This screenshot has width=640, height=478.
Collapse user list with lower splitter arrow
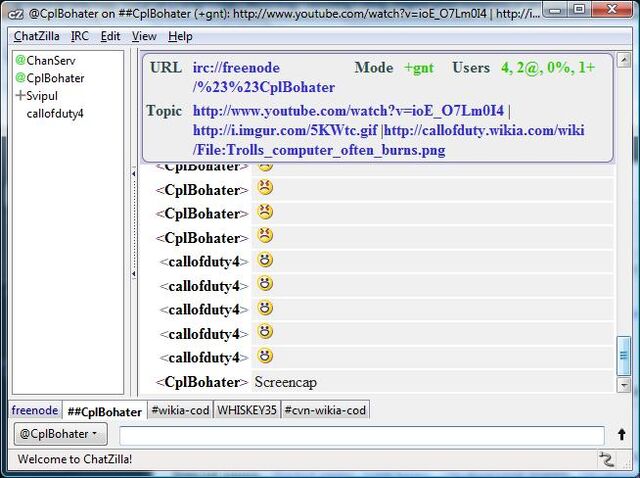(x=133, y=273)
